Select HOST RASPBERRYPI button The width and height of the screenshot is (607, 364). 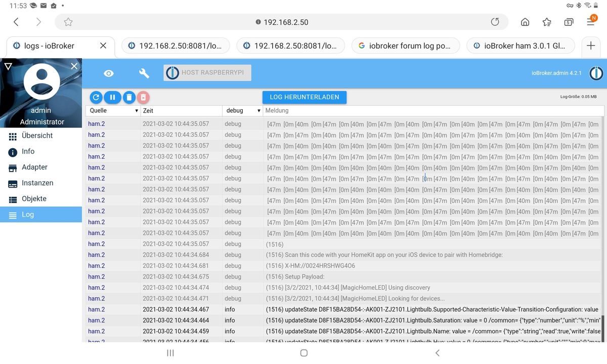pos(207,73)
